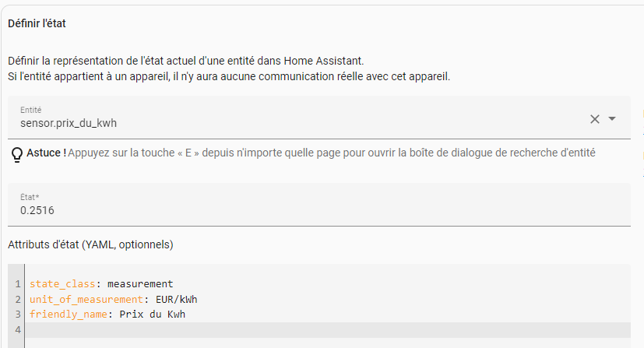The width and height of the screenshot is (644, 348).
Task: Click the bold Astuce ! label
Action: [x=47, y=153]
